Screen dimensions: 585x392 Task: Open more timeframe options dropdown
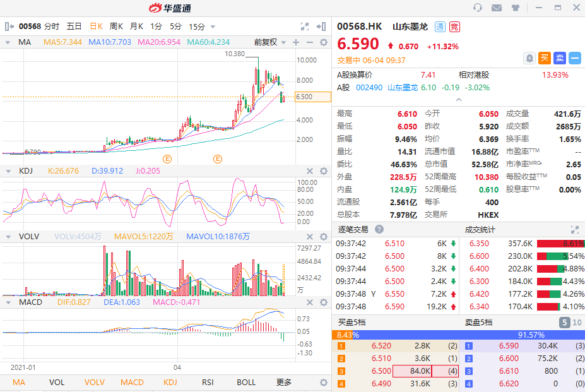pyautogui.click(x=213, y=27)
